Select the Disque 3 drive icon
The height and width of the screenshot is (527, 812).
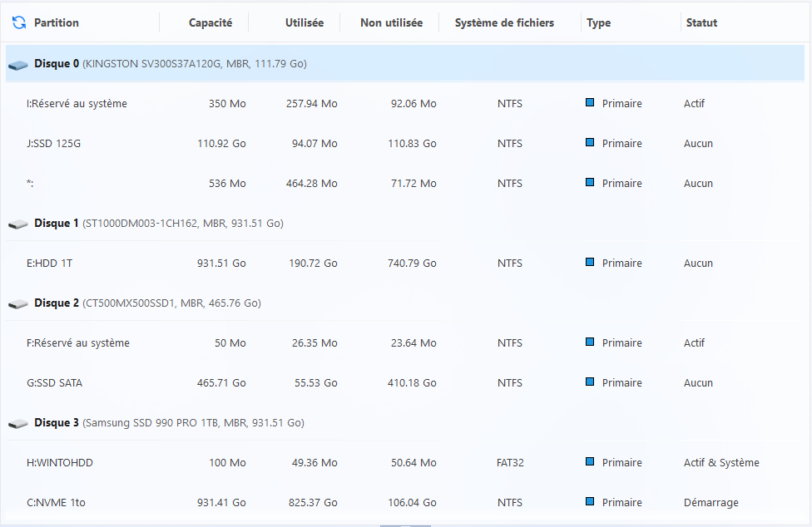[x=18, y=424]
